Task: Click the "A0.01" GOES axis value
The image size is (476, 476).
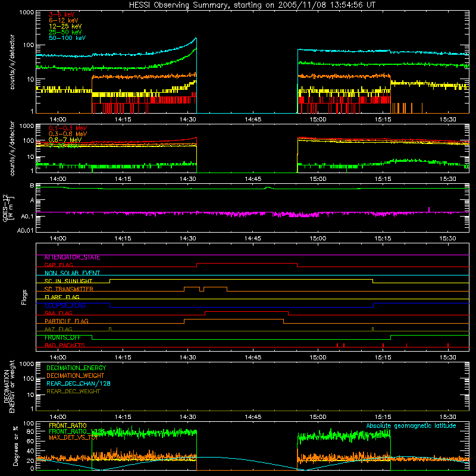Action: [25, 231]
